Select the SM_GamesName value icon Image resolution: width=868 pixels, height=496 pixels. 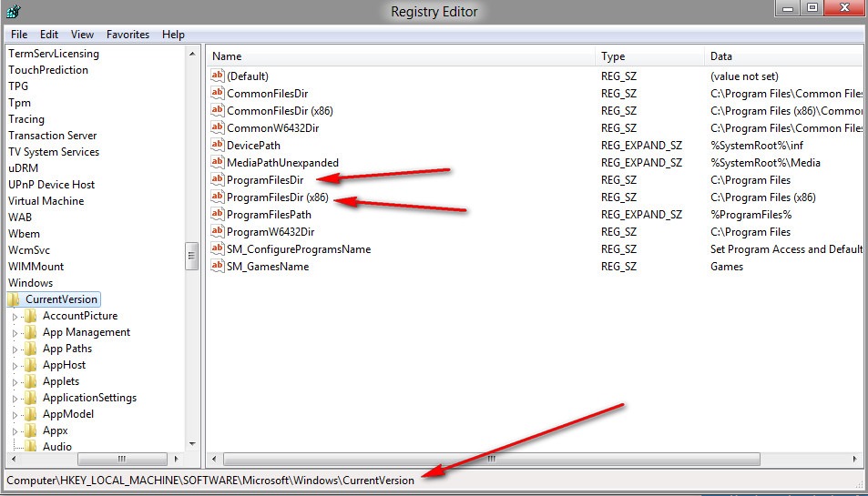click(217, 266)
